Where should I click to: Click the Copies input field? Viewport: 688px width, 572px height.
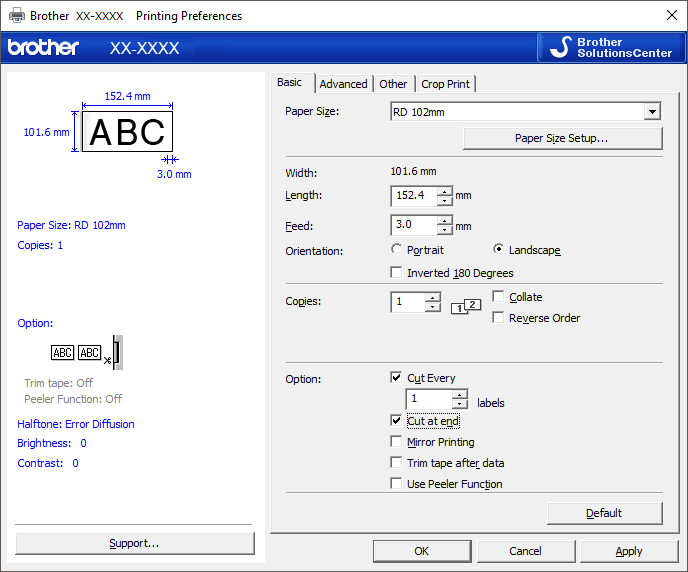pos(408,302)
